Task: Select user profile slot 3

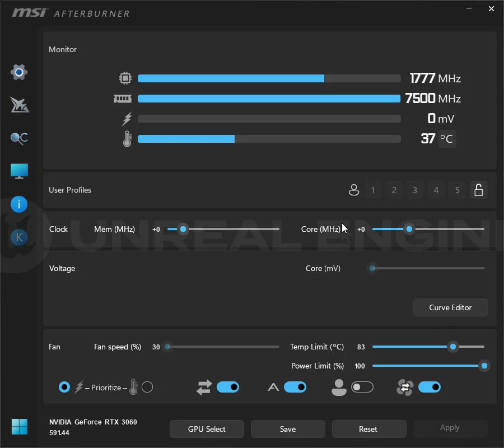Action: (414, 190)
